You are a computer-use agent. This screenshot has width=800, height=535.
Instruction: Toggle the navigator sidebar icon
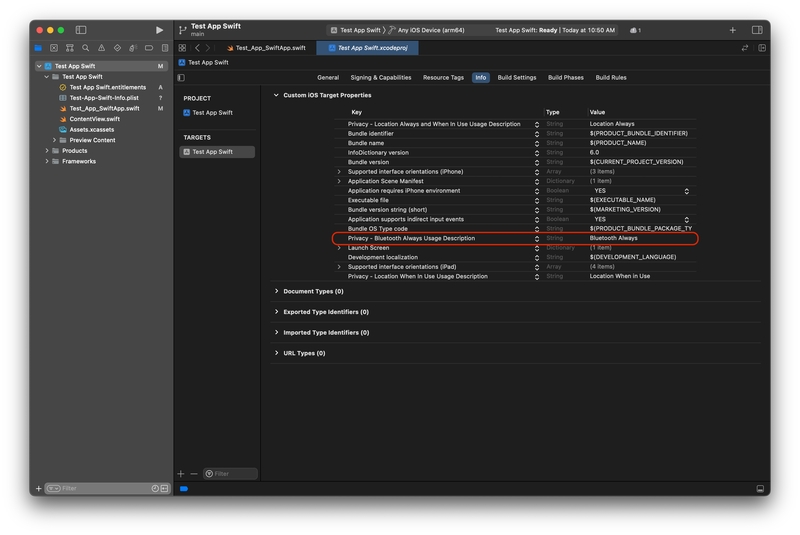81,30
